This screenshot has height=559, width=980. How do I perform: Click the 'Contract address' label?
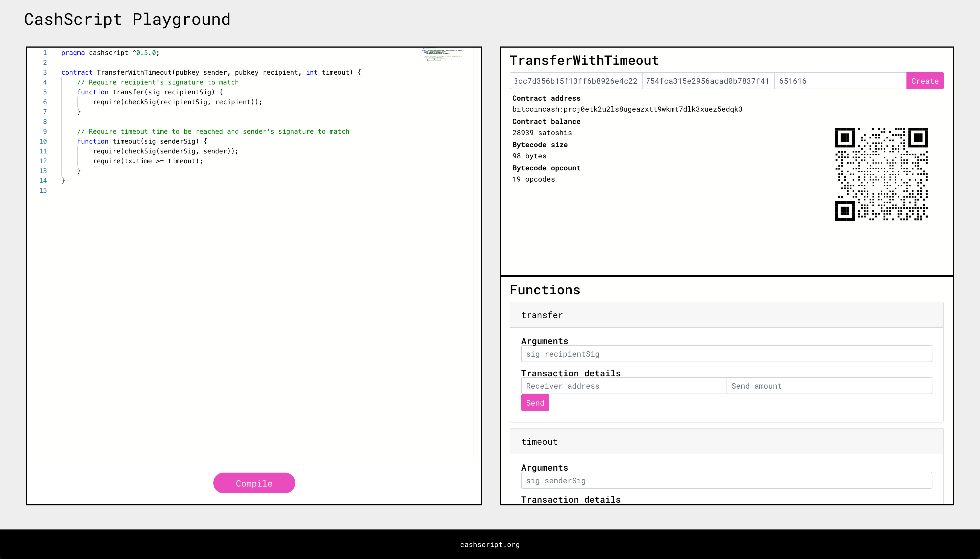pos(546,98)
